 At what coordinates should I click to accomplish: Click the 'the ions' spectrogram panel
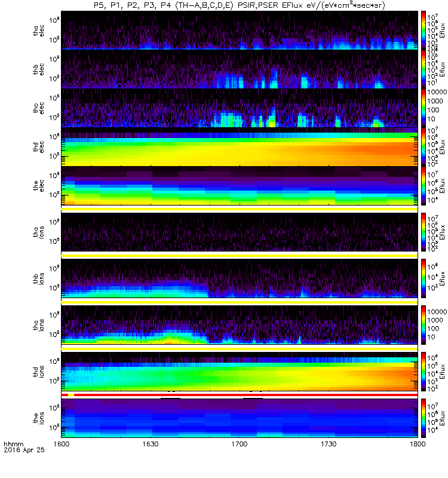pos(240,418)
